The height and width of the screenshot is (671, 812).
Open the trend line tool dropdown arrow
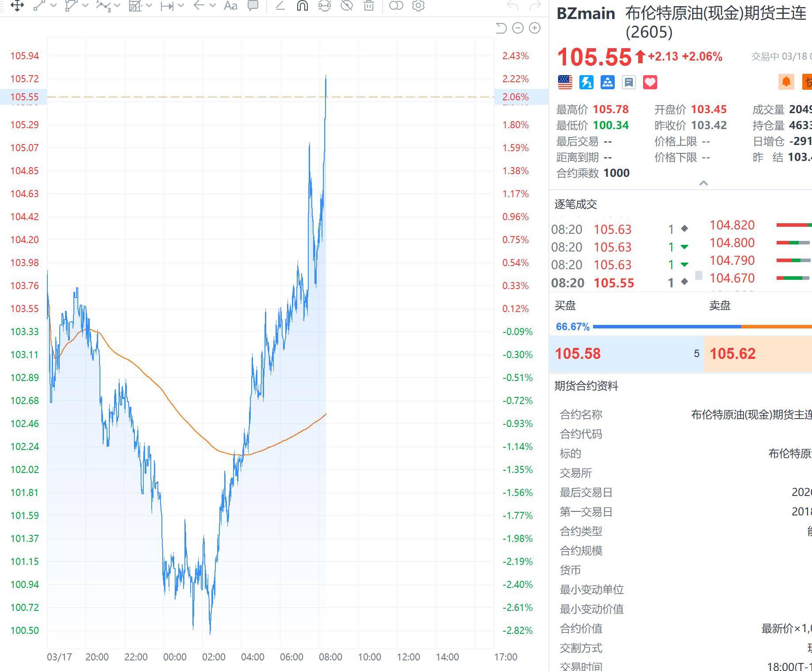[54, 6]
